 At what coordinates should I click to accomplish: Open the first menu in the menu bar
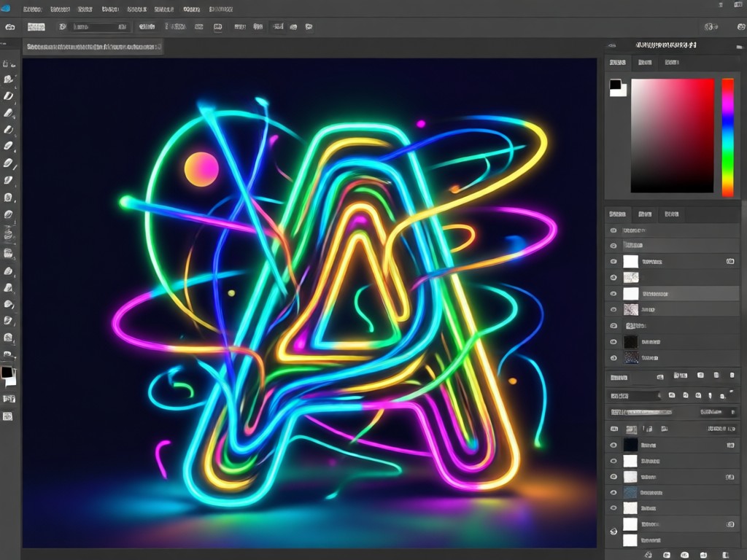[32, 9]
